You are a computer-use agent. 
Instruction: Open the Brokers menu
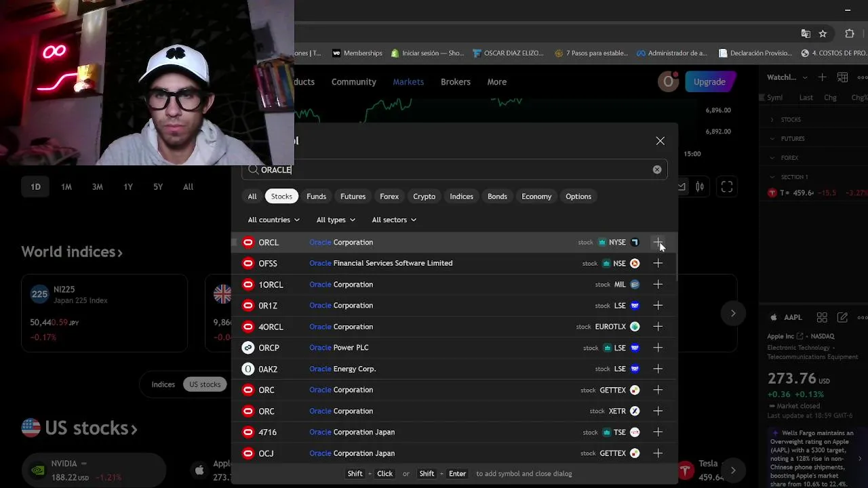[456, 82]
